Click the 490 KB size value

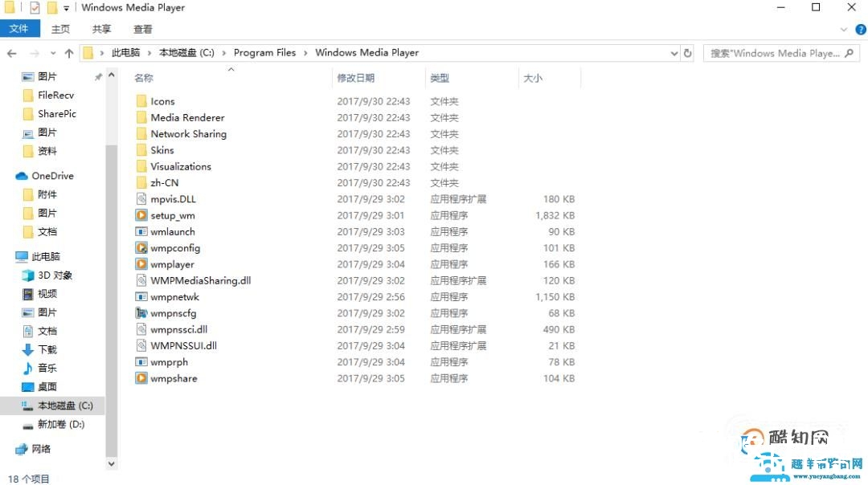pos(559,329)
